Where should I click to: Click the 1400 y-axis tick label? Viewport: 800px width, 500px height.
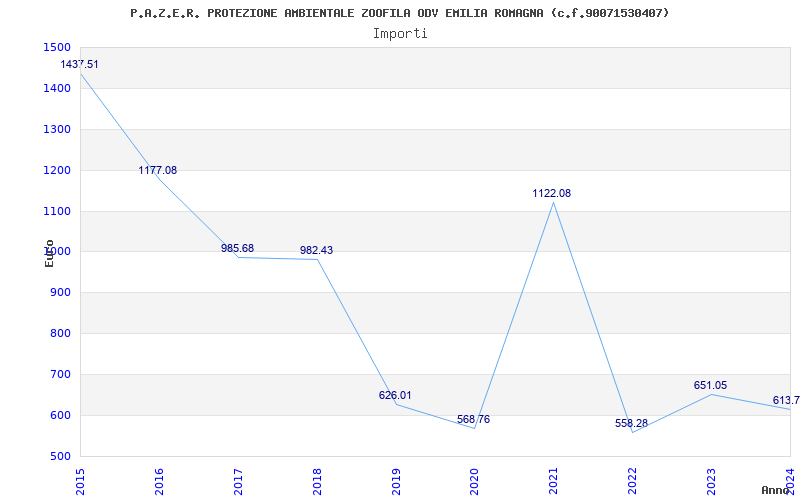57,88
